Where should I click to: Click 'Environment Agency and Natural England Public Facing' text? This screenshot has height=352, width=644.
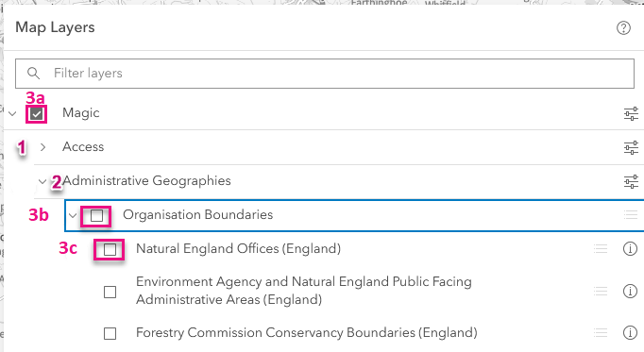[304, 282]
